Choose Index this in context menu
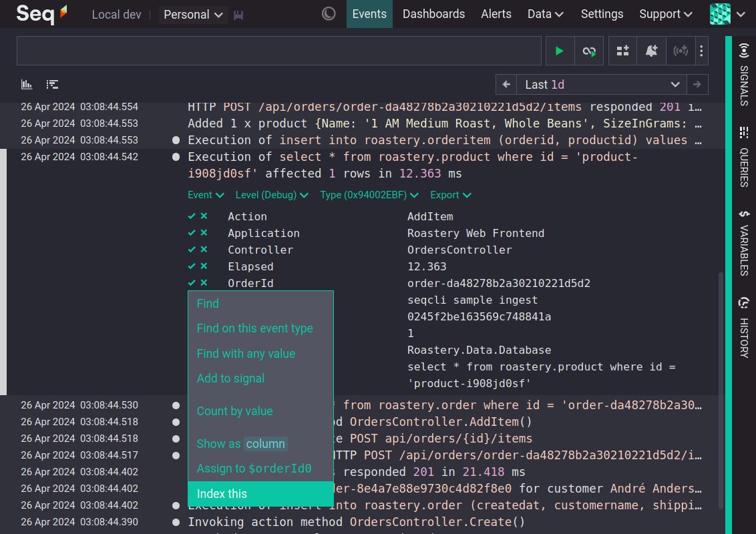The image size is (756, 534). click(260, 493)
